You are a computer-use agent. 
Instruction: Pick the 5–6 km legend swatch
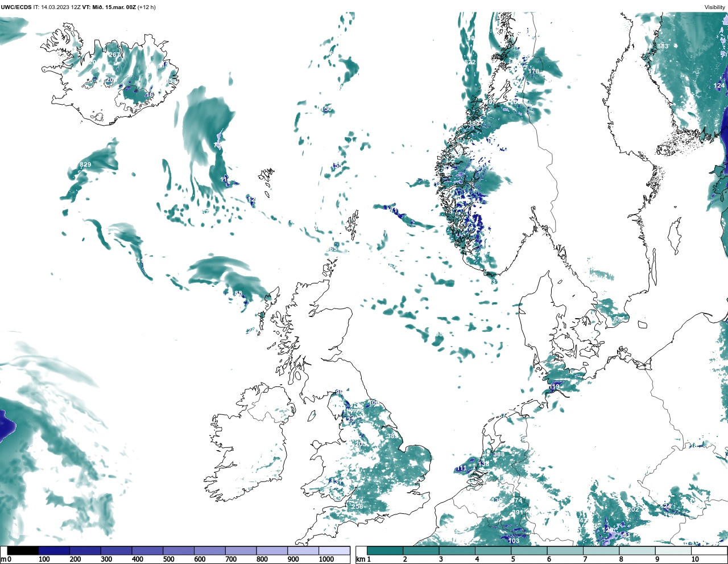[x=529, y=551]
